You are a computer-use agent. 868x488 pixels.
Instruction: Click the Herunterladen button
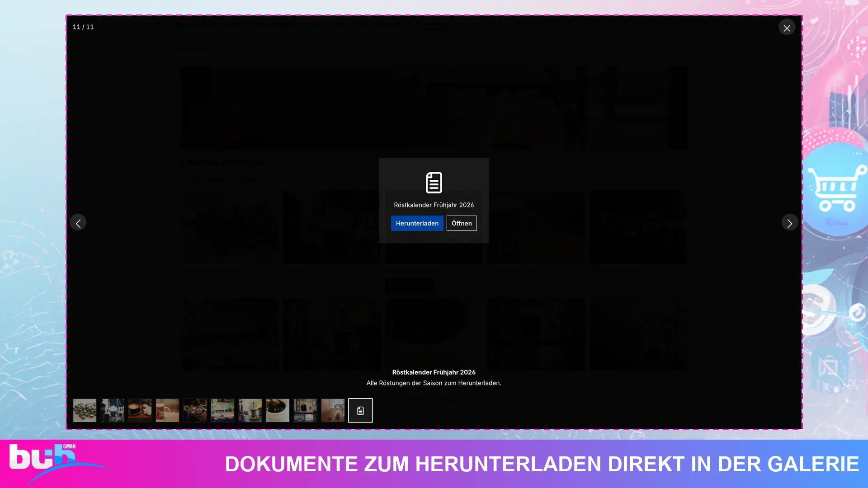[x=417, y=223]
